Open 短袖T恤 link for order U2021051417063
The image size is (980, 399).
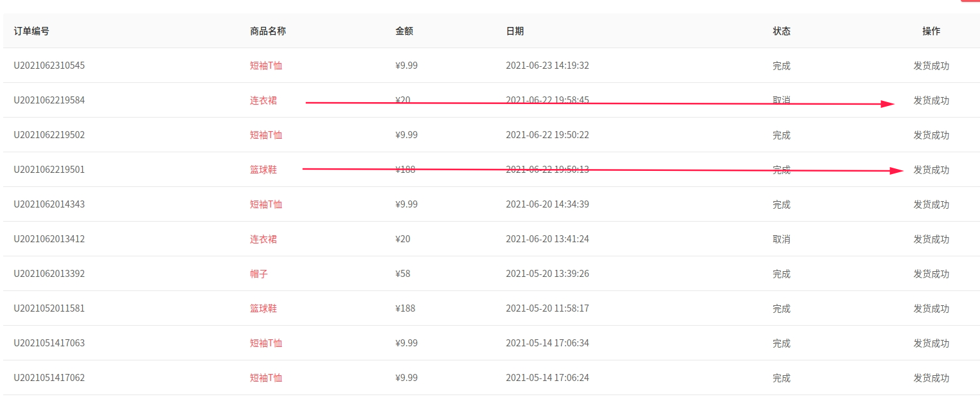(x=266, y=343)
